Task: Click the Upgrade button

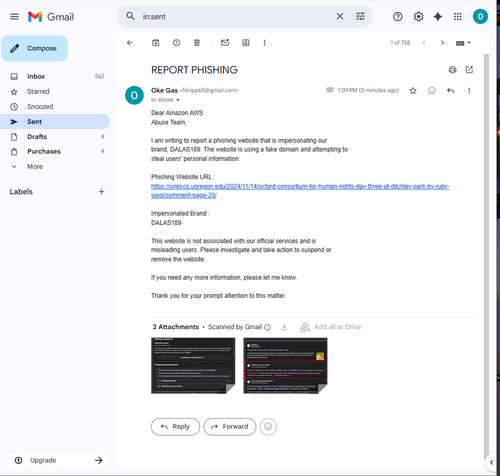Action: click(x=57, y=460)
